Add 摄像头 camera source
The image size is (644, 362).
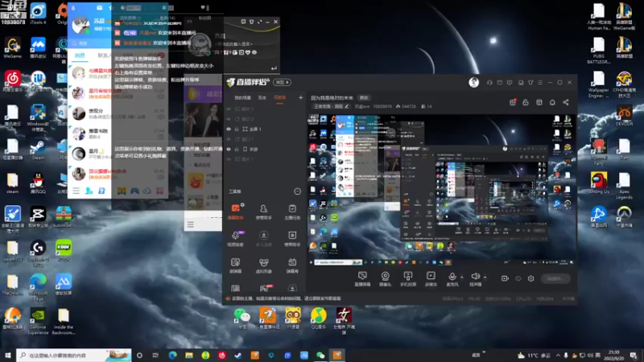(x=386, y=278)
